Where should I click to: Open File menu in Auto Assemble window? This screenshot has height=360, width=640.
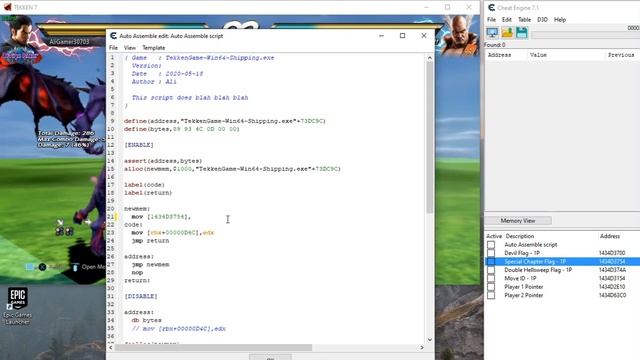113,48
